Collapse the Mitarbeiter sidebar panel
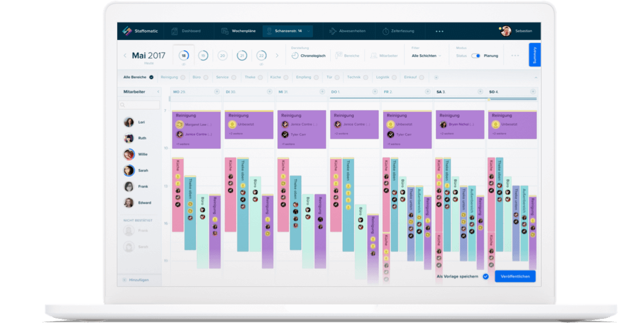Viewport: 644px width, 323px height. 158,91
